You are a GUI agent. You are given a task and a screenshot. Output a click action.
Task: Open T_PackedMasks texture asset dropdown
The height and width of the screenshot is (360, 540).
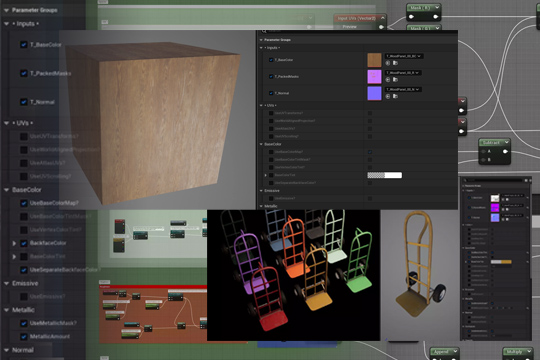[403, 73]
